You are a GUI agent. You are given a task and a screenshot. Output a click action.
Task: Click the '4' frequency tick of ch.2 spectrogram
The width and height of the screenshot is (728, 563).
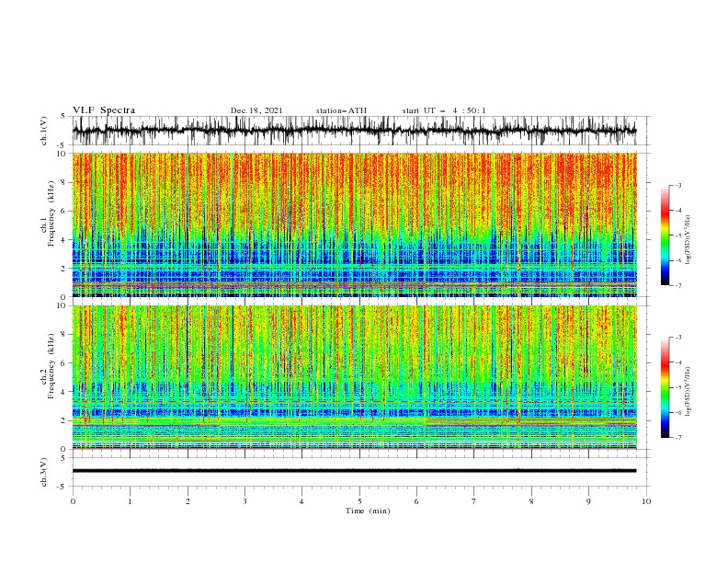[64, 392]
